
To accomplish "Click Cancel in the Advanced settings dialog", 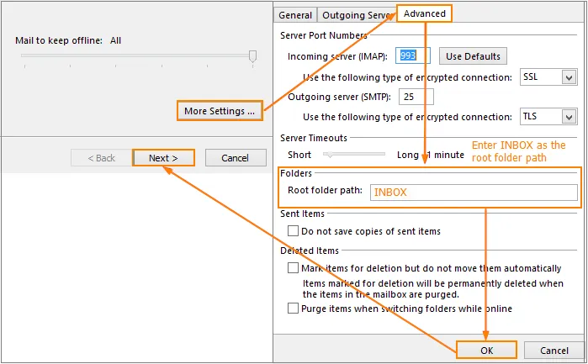I will click(554, 351).
